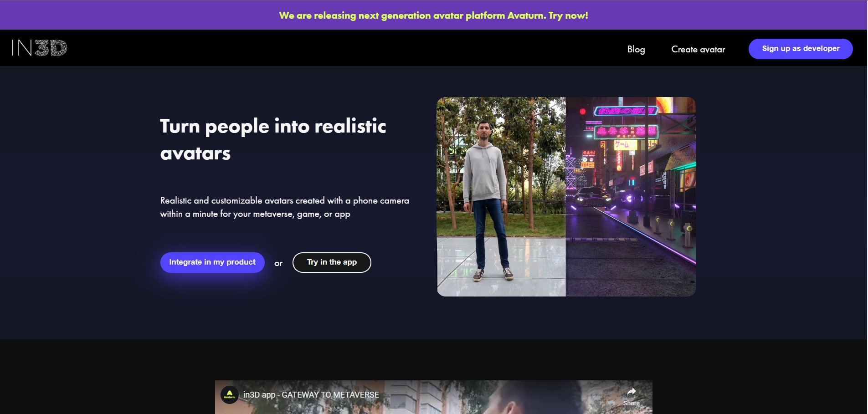Open the Blog menu item
Viewport: 868px width, 414px height.
tap(636, 49)
